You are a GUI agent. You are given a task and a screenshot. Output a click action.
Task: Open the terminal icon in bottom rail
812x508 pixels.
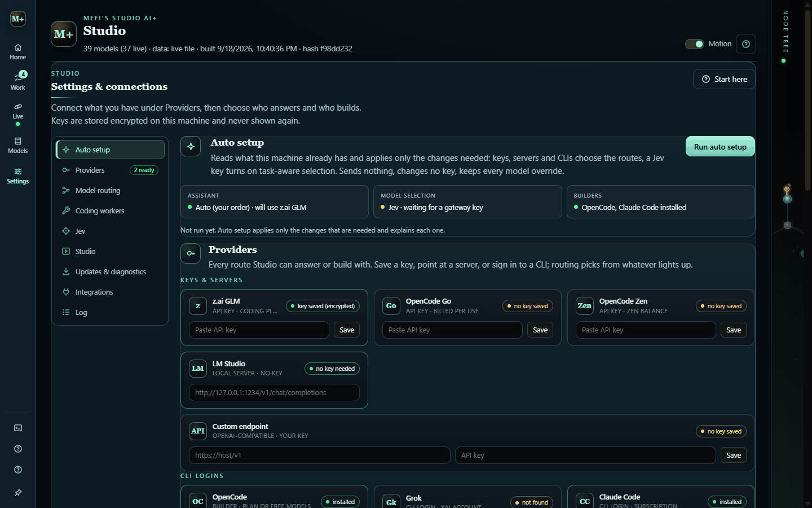(18, 428)
